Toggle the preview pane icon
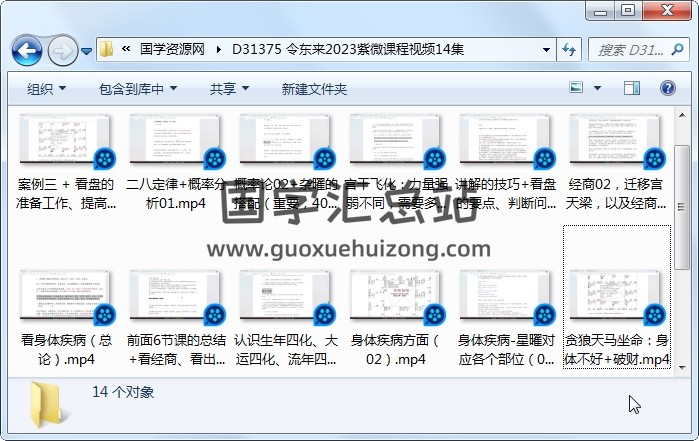The width and height of the screenshot is (699, 441). (632, 88)
